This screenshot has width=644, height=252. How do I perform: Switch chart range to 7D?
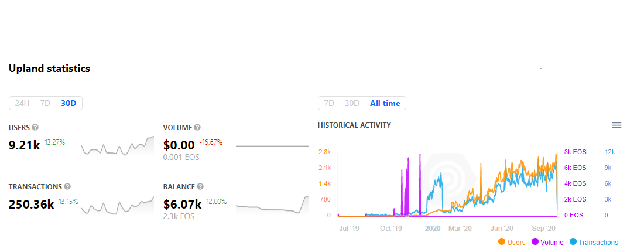[330, 103]
